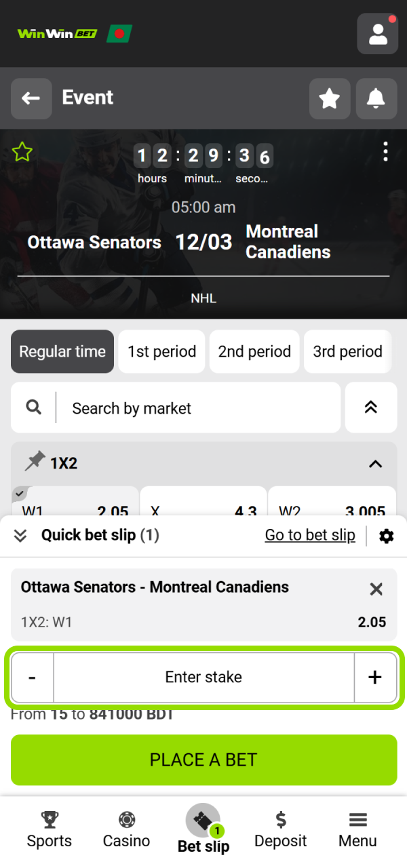The image size is (407, 868).
Task: Collapse all markets with double chevron
Action: click(371, 408)
